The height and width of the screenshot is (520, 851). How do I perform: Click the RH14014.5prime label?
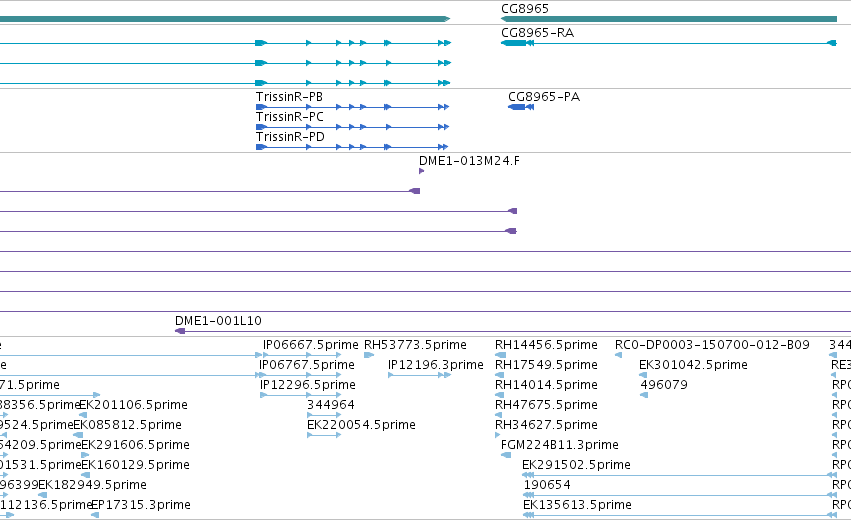(546, 385)
